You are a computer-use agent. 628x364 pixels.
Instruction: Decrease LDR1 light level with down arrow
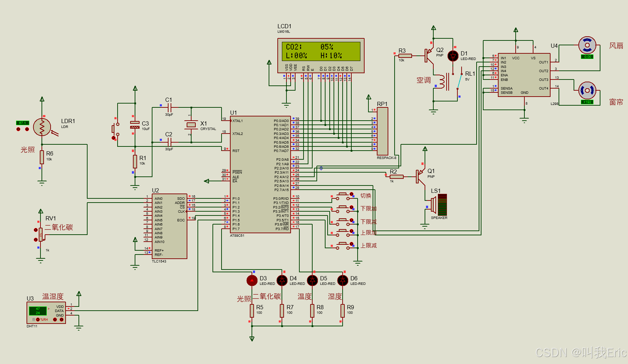point(18,129)
